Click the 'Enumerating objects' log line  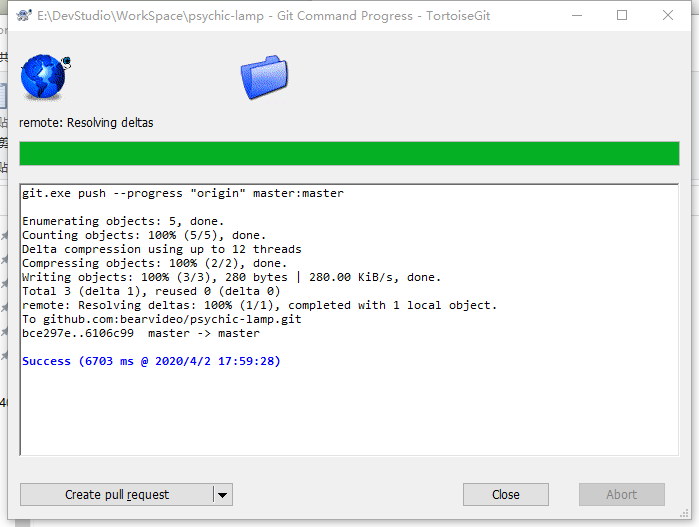[x=123, y=221]
